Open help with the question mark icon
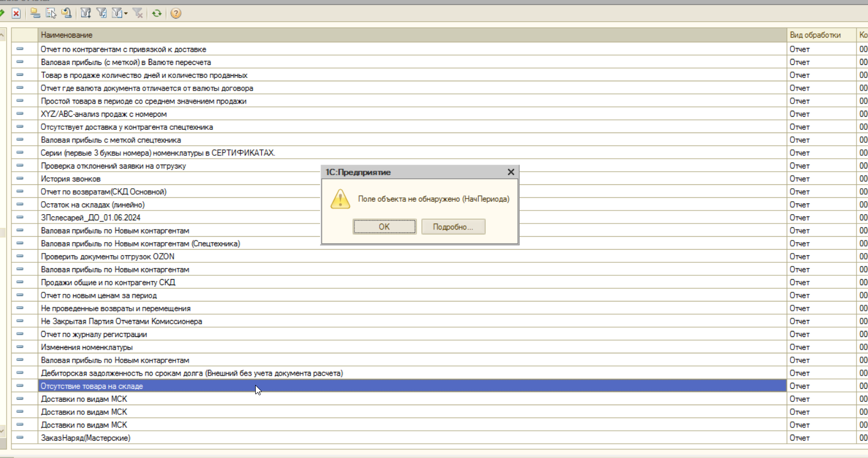868x458 pixels. click(176, 14)
